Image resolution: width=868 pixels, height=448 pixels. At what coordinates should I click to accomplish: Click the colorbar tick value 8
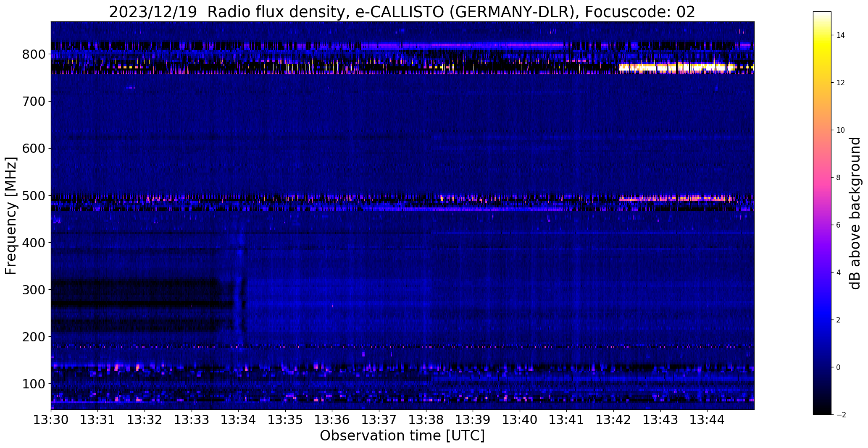tap(839, 178)
